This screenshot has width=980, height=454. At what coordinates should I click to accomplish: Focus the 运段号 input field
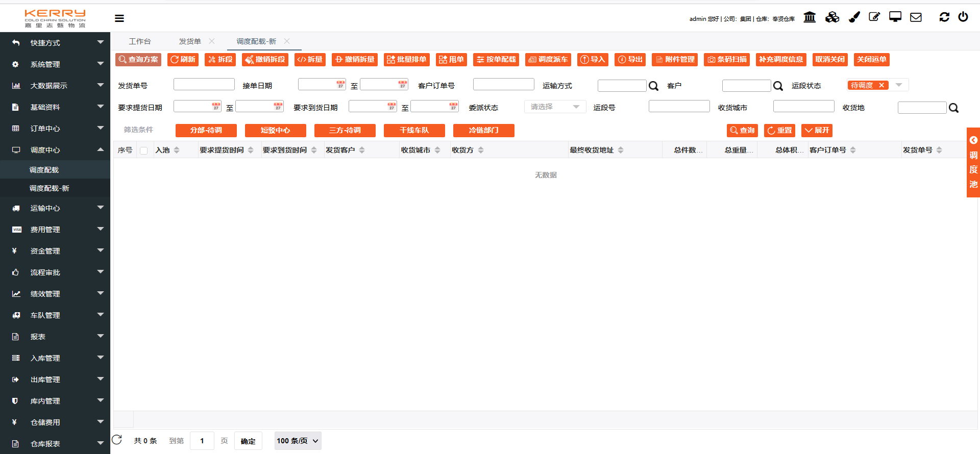(679, 107)
